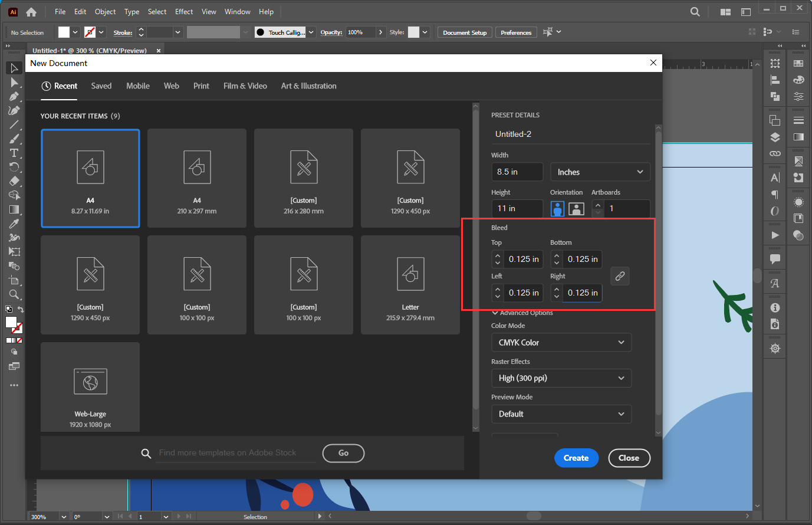
Task: Open the Document Info panel icon
Action: [x=775, y=324]
